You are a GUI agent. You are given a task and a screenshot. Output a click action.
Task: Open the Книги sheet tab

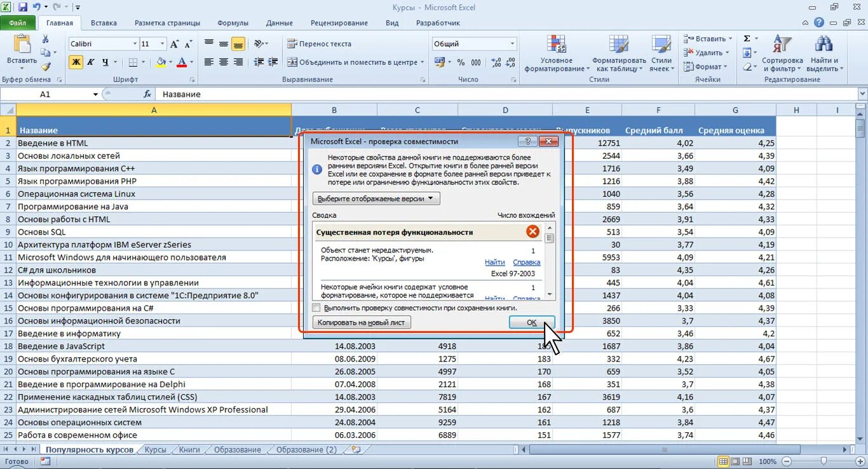click(x=189, y=449)
